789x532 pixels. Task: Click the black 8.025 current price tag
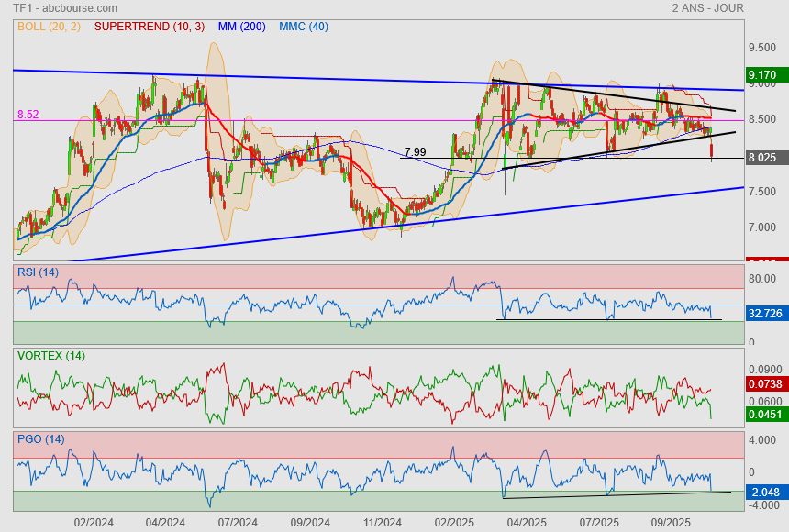762,158
